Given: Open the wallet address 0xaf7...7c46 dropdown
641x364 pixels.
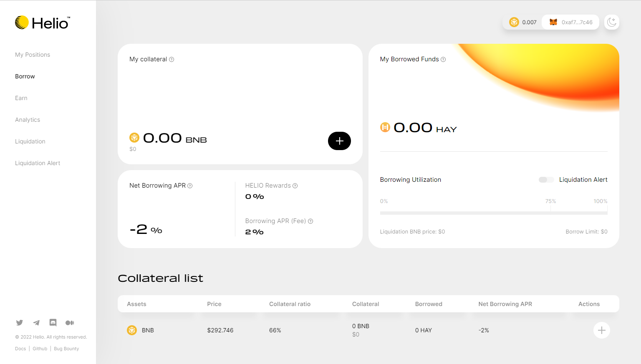Looking at the screenshot, I should pyautogui.click(x=570, y=22).
